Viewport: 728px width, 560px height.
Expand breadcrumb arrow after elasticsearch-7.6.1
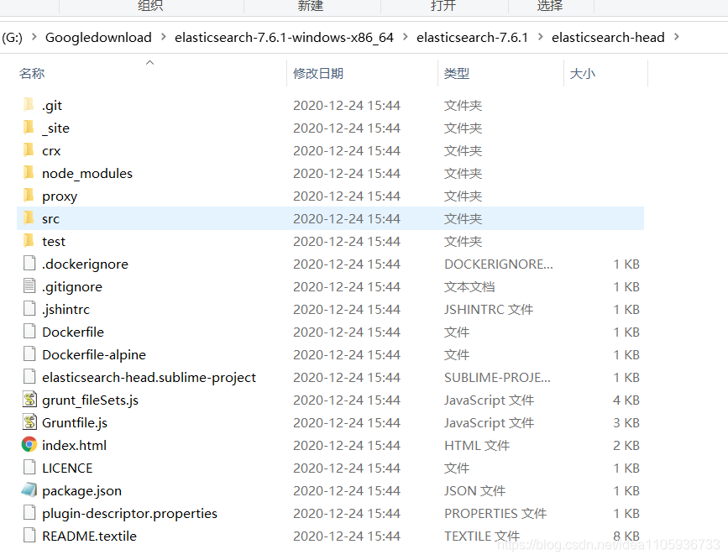pyautogui.click(x=540, y=37)
